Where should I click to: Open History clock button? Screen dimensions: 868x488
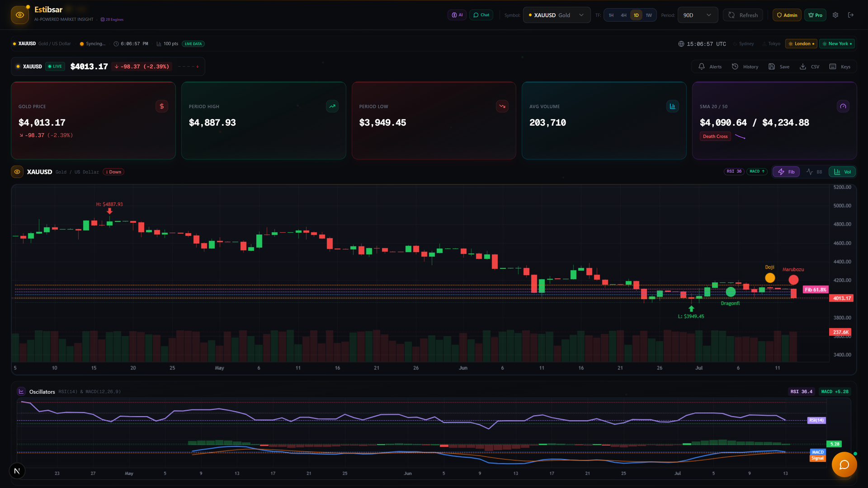[745, 66]
